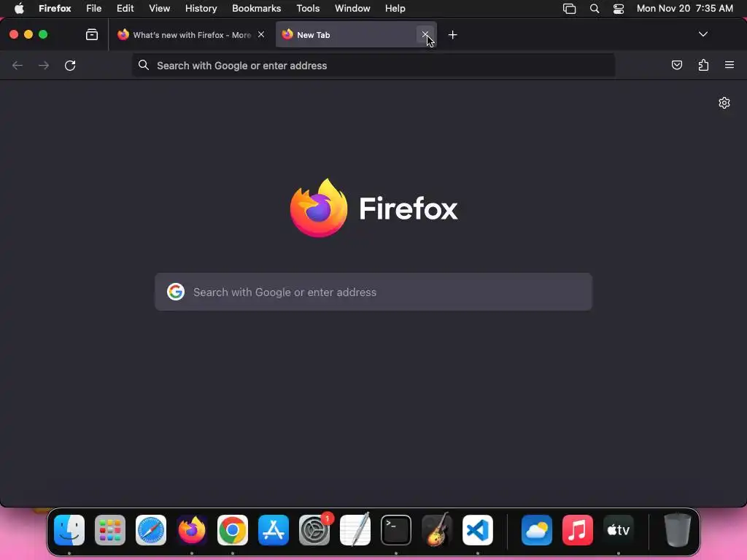Open the Trash in the Dock
The image size is (747, 560).
[x=678, y=530]
